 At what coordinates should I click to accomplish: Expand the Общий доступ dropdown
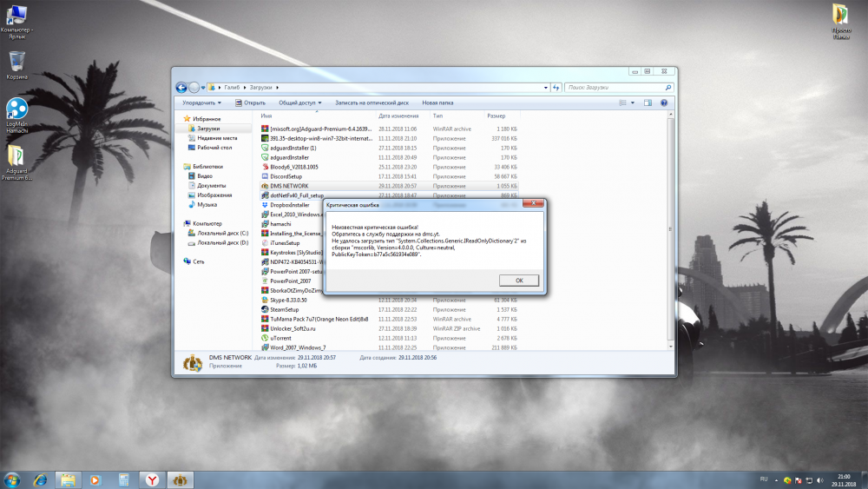click(x=299, y=102)
